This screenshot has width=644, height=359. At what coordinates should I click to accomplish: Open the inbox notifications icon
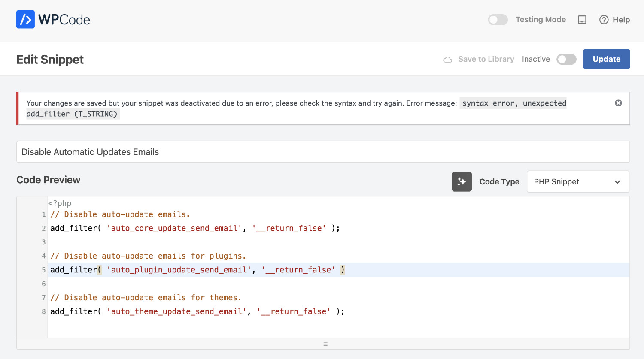(x=582, y=20)
